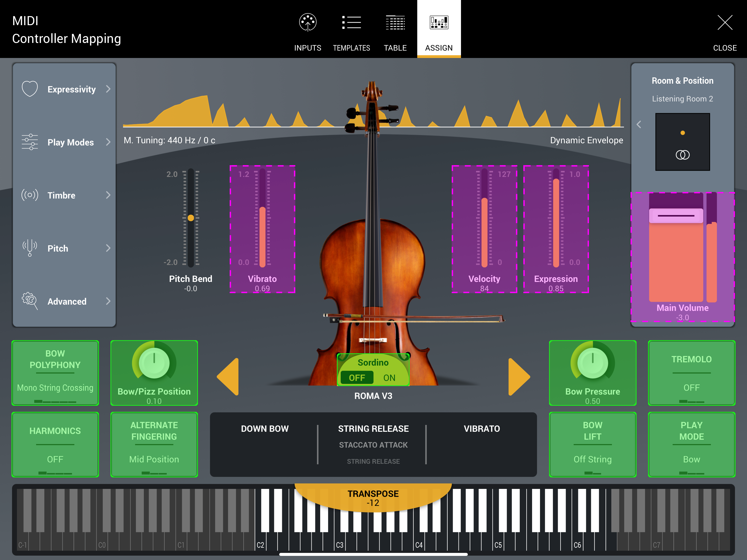The image size is (747, 560).
Task: Click the Bow/Pizz Position knob
Action: 154,363
